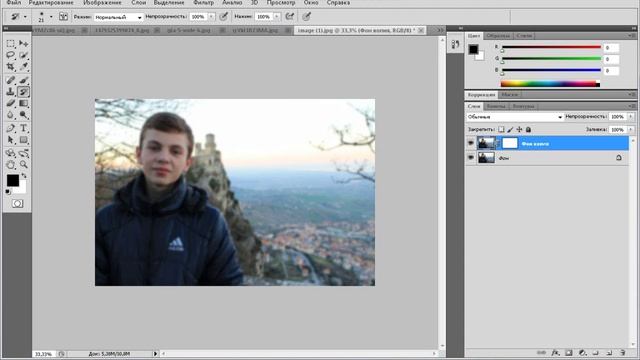The width and height of the screenshot is (640, 360).
Task: Delete the selected layer
Action: [x=622, y=353]
